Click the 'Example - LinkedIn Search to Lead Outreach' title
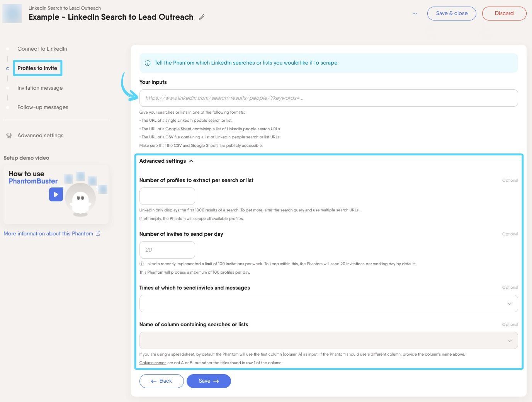Image resolution: width=532 pixels, height=402 pixels. pos(111,17)
